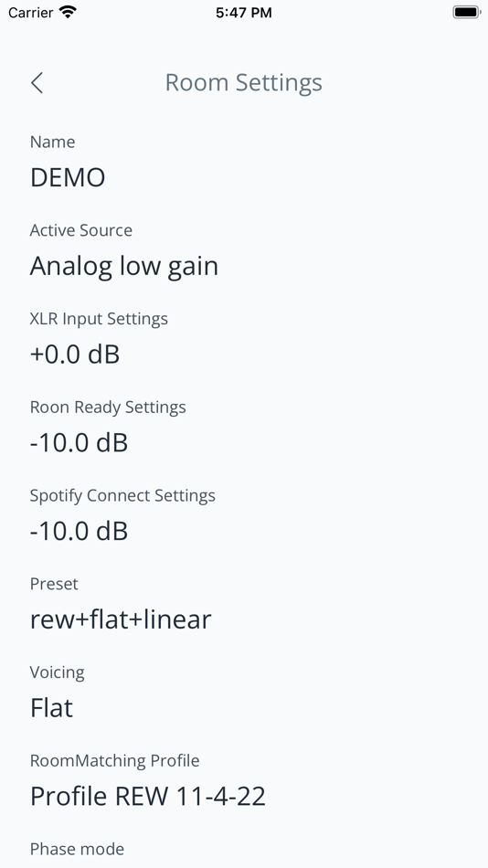Screen dimensions: 488x868
Task: Tap the Spotify Connect Settings label
Action: (x=122, y=495)
